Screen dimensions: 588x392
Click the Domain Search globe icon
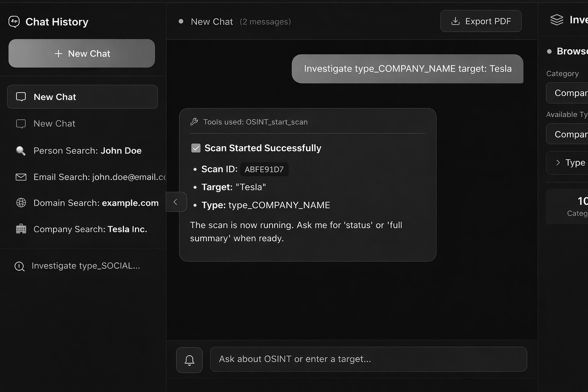[x=20, y=203]
